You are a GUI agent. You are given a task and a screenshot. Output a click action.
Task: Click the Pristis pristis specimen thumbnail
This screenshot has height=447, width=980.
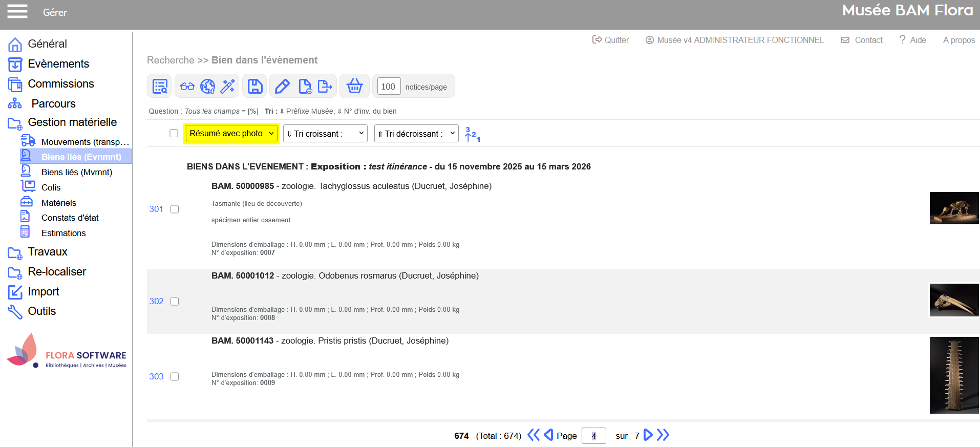tap(954, 375)
